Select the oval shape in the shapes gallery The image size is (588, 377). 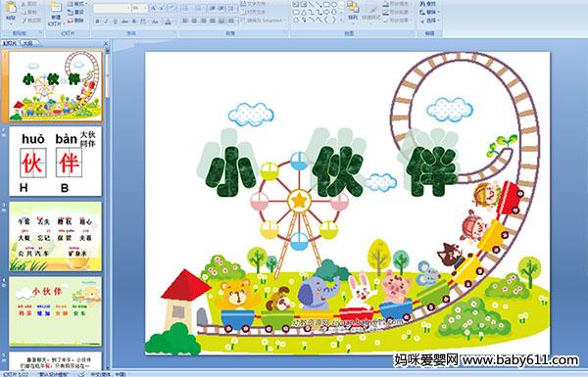(x=334, y=5)
